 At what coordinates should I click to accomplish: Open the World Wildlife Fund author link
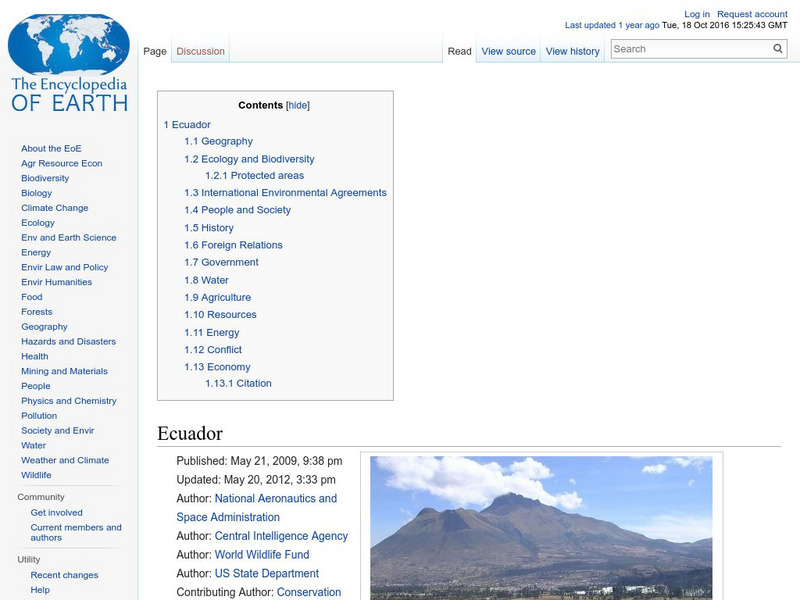[261, 554]
